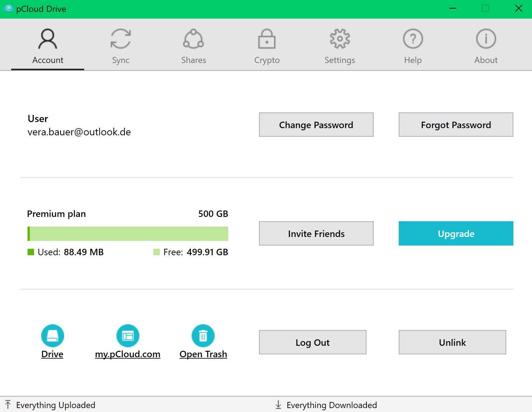Open the Shares circle icon
Image resolution: width=532 pixels, height=412 pixels.
[x=193, y=39]
